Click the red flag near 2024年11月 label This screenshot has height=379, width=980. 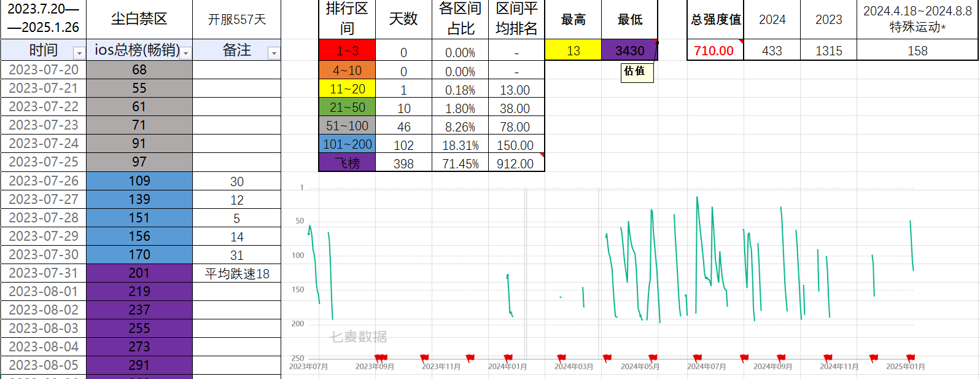point(828,358)
